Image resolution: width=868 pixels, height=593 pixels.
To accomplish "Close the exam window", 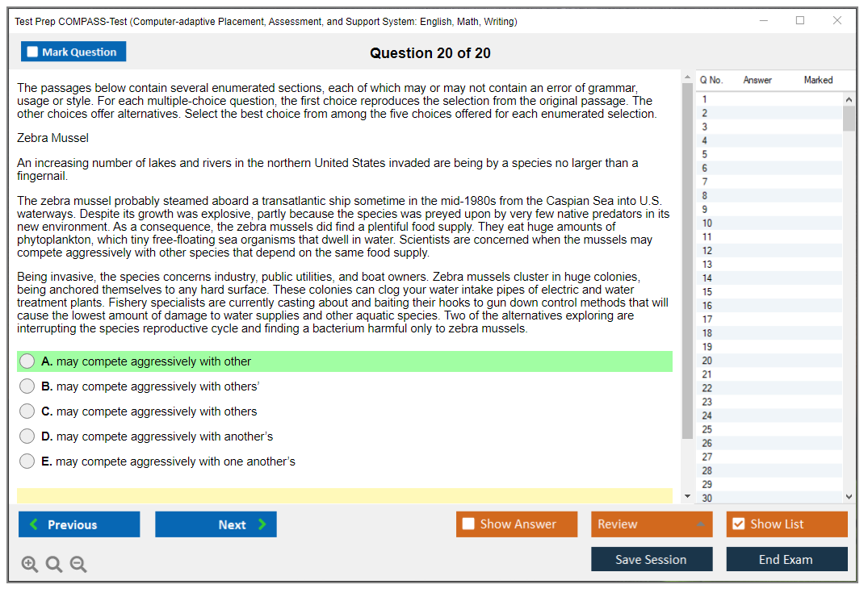I will [x=837, y=21].
